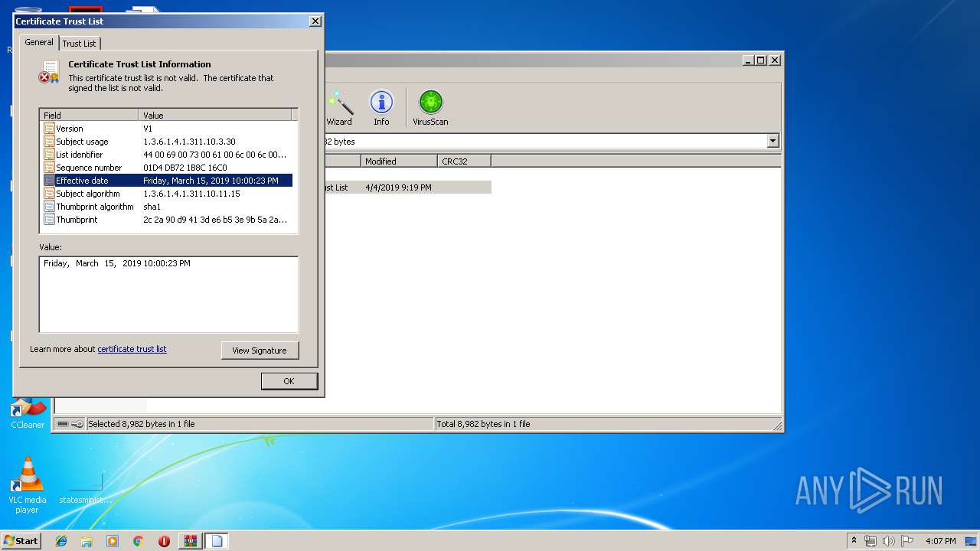Click the invalid certificate trust list icon

click(49, 73)
